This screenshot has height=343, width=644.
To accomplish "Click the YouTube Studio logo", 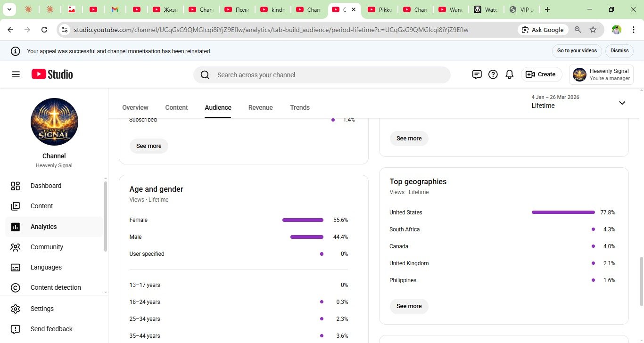I will (x=52, y=74).
